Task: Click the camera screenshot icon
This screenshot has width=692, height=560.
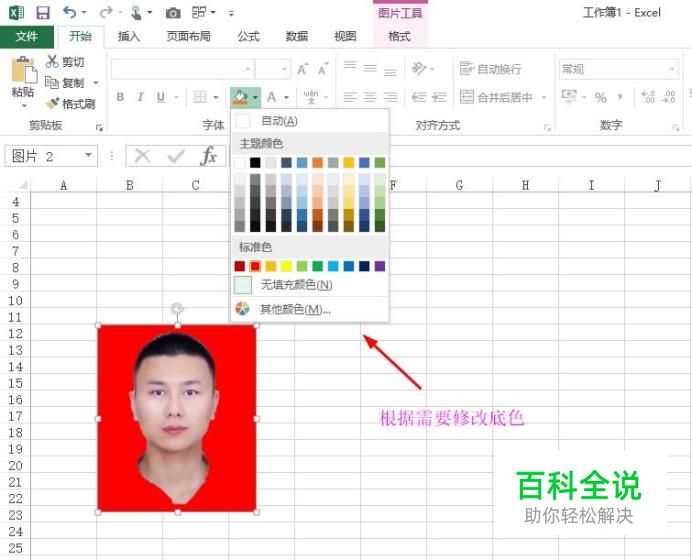Action: click(x=173, y=13)
